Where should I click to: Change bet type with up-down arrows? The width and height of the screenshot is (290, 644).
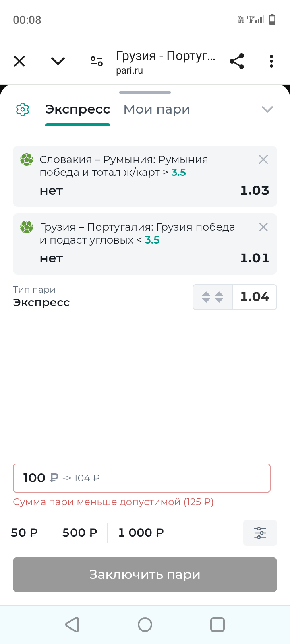213,297
